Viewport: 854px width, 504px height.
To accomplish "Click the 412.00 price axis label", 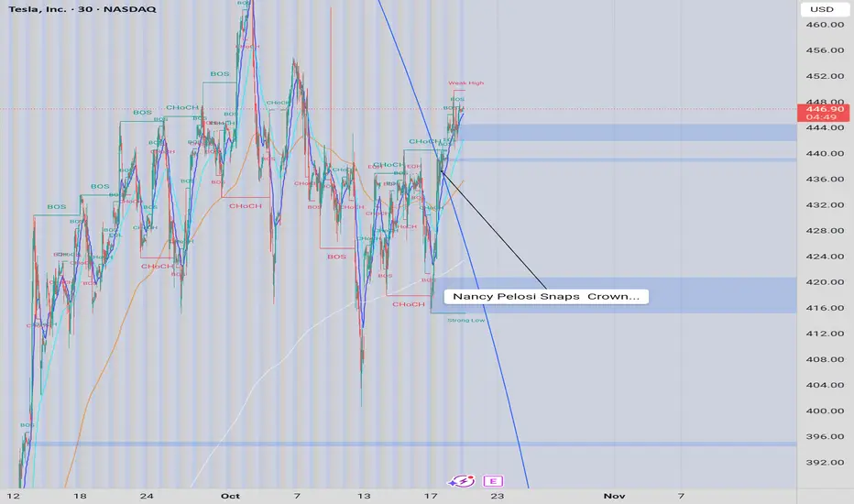I will (825, 334).
